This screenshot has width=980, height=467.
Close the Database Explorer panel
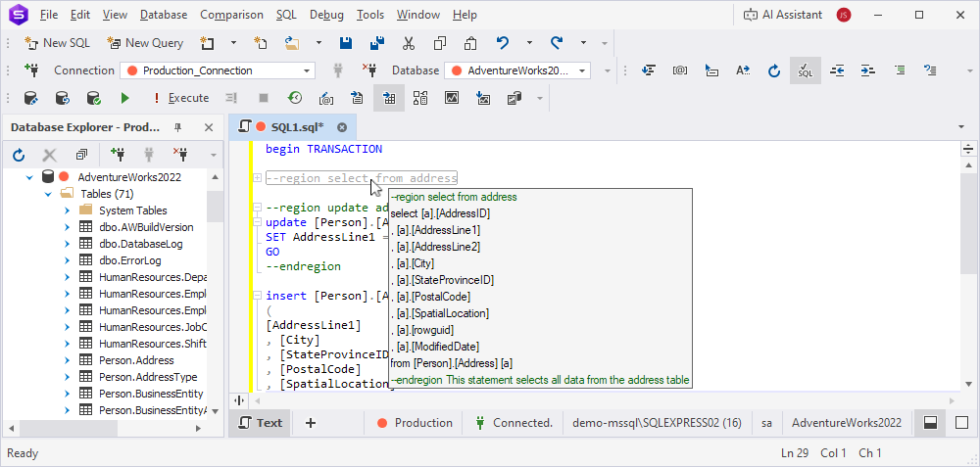210,127
